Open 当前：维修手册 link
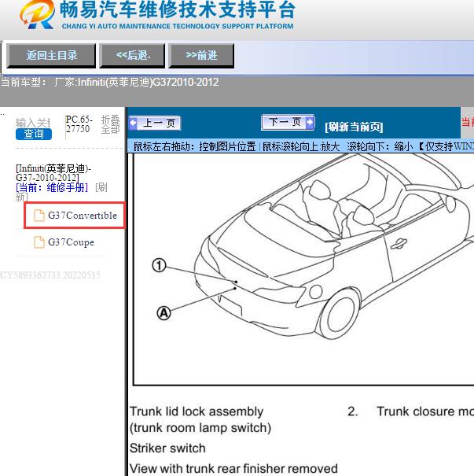 [x=52, y=187]
